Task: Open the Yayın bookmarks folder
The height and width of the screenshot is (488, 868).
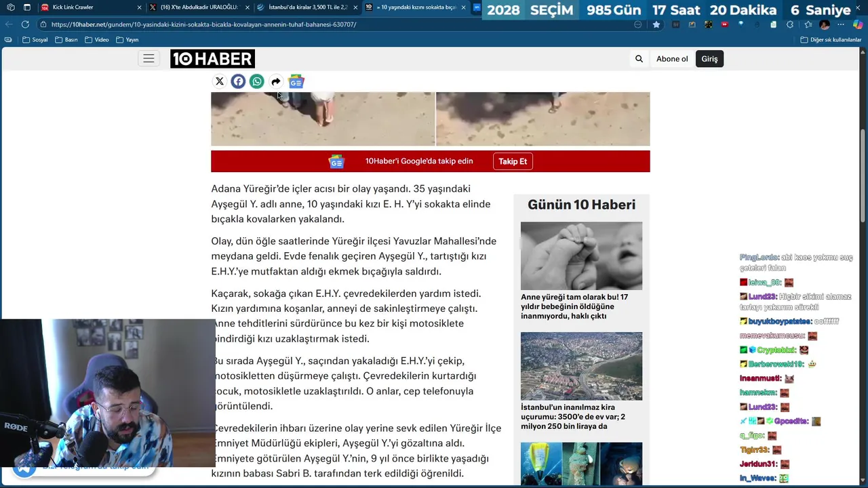Action: coord(127,40)
